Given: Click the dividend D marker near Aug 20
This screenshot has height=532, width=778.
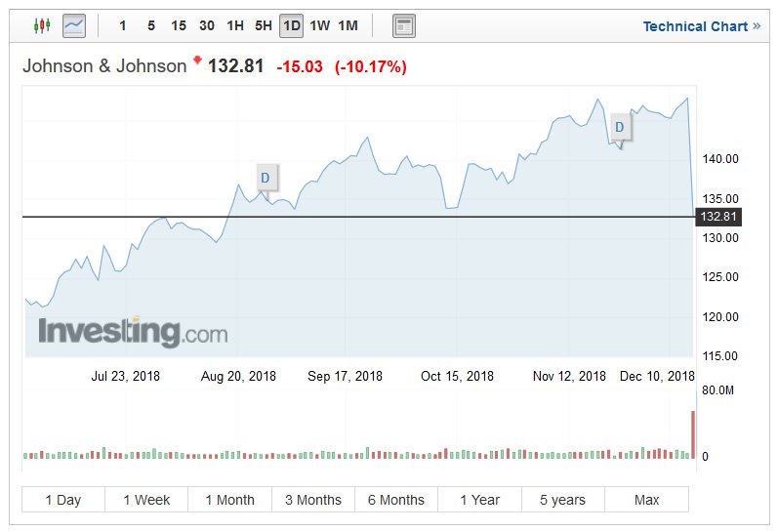Looking at the screenshot, I should 266,178.
